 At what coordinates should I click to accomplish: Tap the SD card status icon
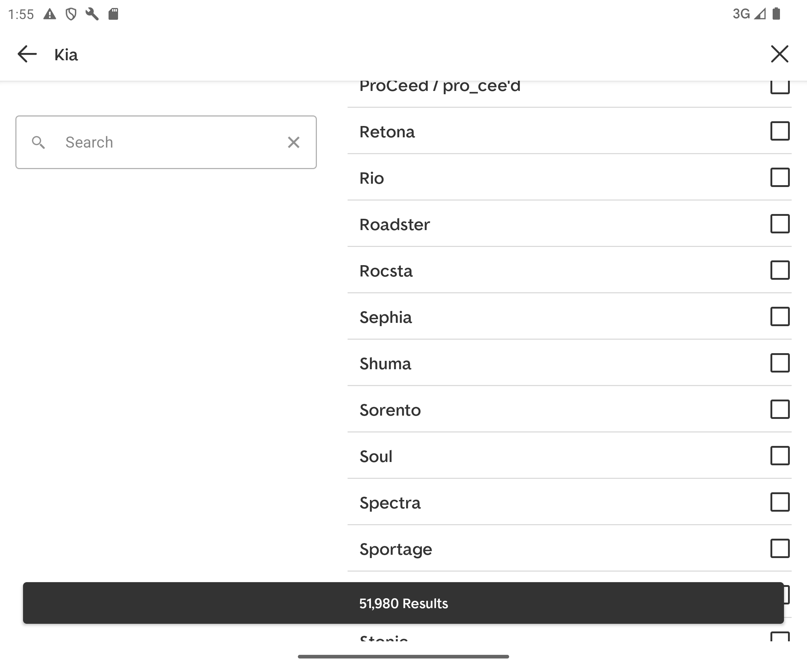click(113, 14)
